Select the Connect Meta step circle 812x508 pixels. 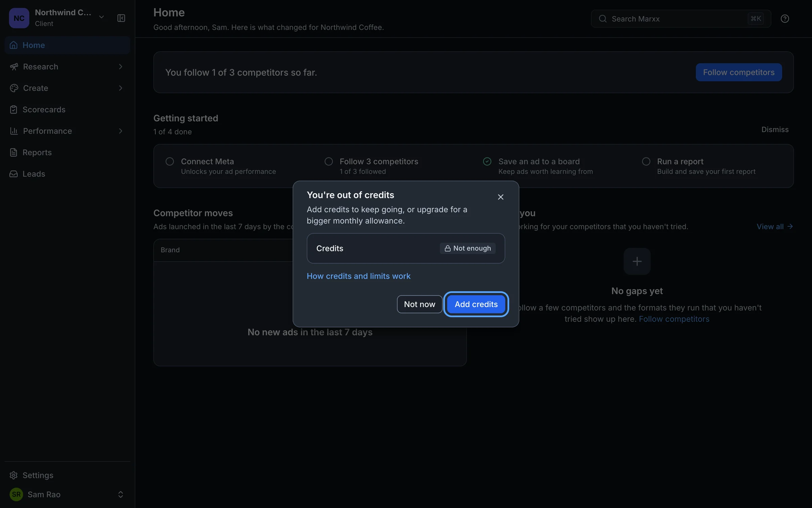pos(170,162)
